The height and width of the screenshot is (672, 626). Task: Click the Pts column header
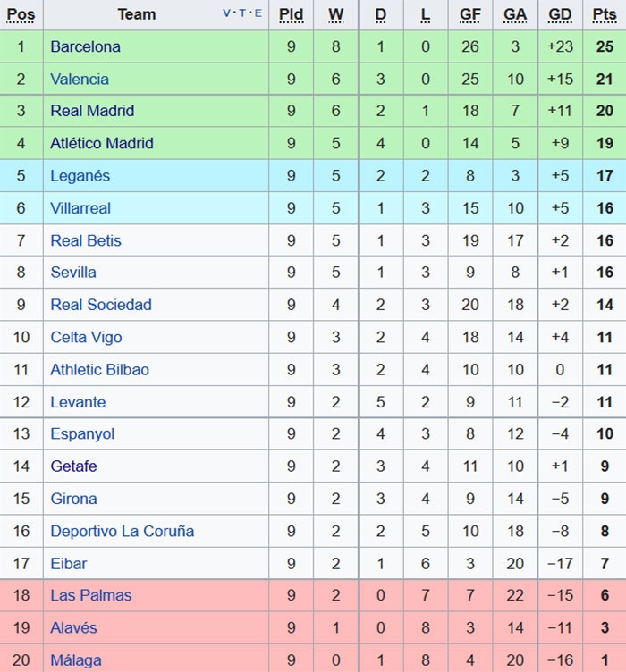point(605,14)
